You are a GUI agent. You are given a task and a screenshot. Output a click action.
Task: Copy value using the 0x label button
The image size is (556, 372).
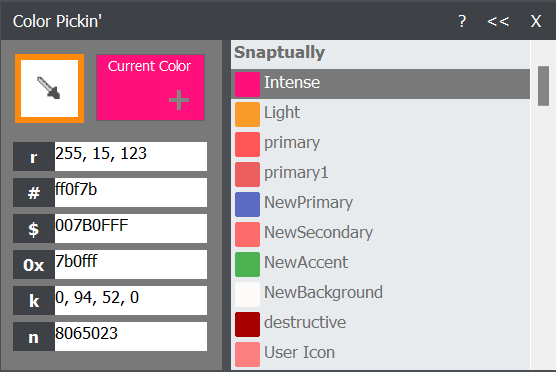[x=34, y=265]
